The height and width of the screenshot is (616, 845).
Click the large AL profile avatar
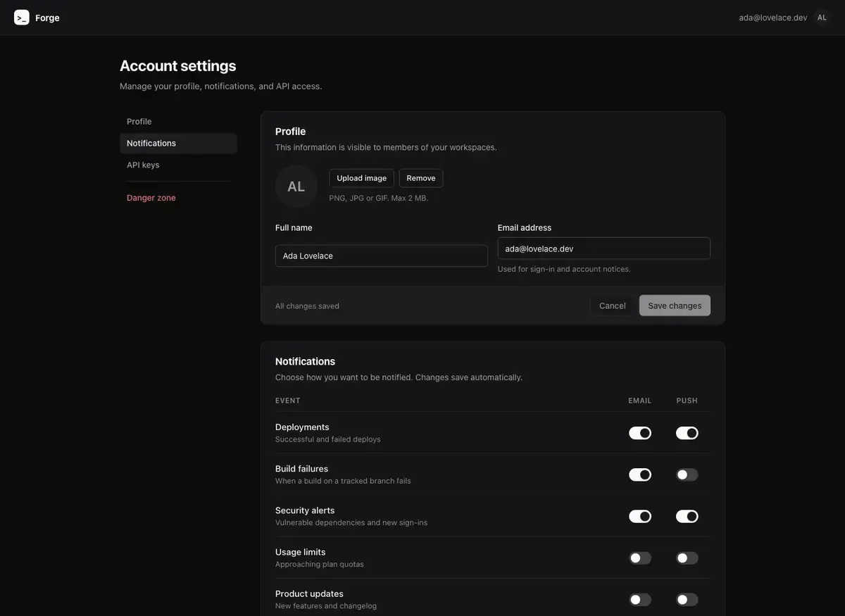coord(296,187)
